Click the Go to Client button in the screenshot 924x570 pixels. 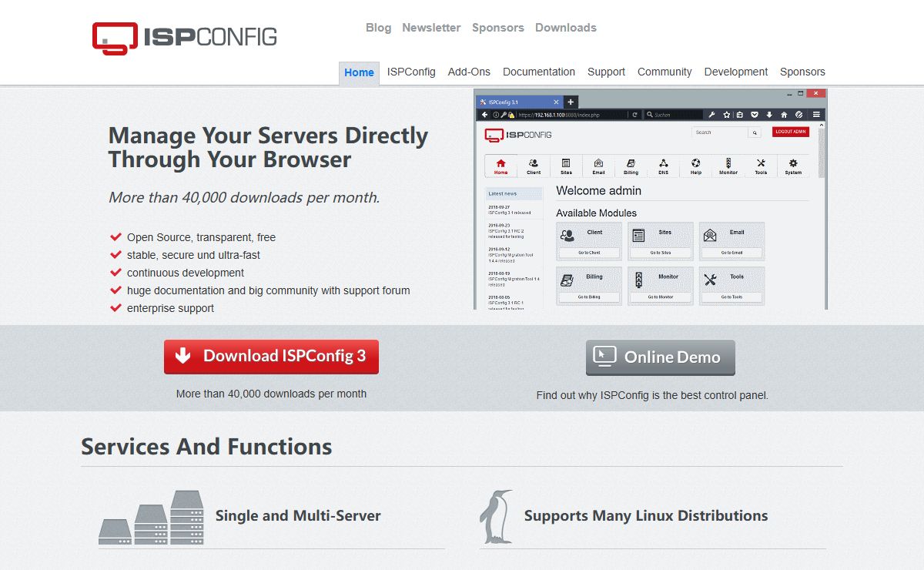point(589,253)
